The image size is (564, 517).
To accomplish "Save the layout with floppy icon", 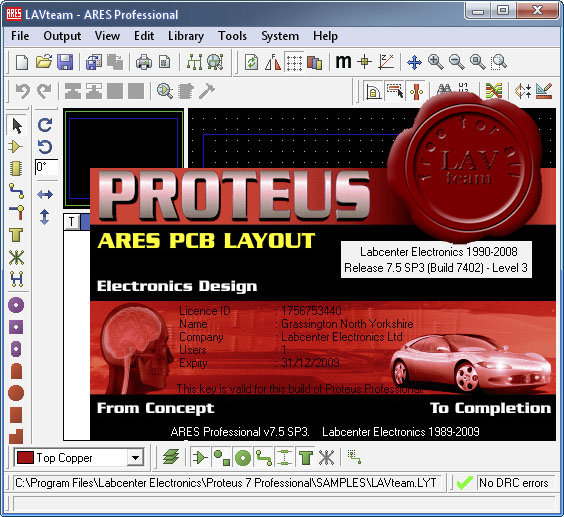I will (x=65, y=62).
